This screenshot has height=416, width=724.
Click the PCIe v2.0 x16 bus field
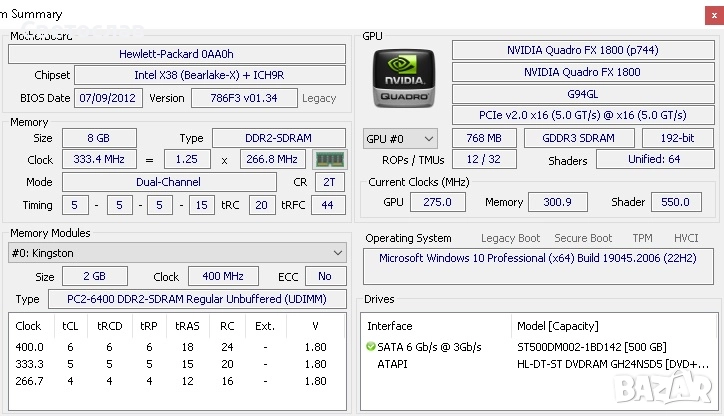click(582, 115)
